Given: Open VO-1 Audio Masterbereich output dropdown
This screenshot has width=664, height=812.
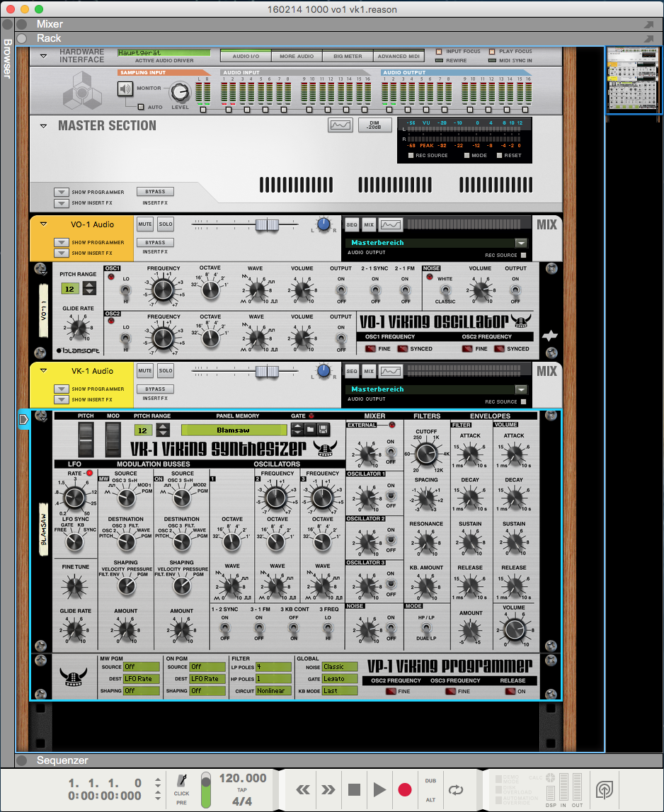Looking at the screenshot, I should pos(521,243).
